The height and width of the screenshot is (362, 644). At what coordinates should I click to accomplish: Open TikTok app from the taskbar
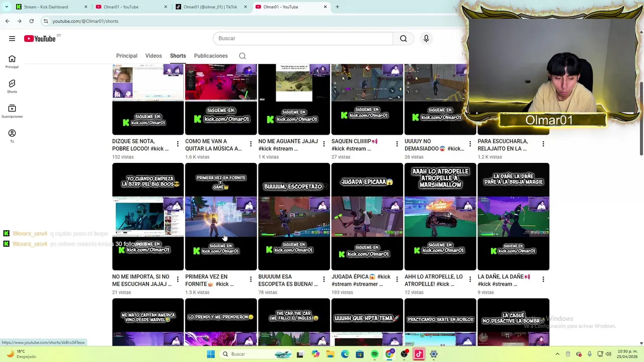(x=419, y=354)
